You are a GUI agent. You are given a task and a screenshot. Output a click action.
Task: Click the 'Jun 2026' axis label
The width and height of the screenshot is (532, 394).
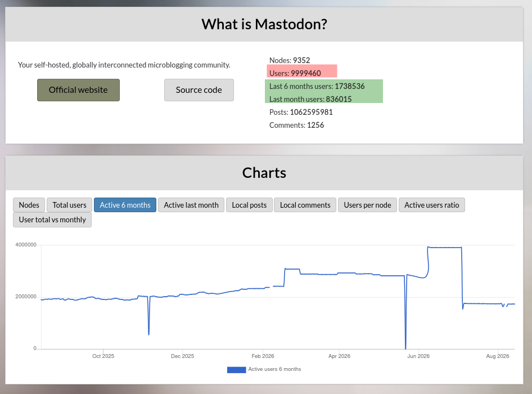point(418,356)
